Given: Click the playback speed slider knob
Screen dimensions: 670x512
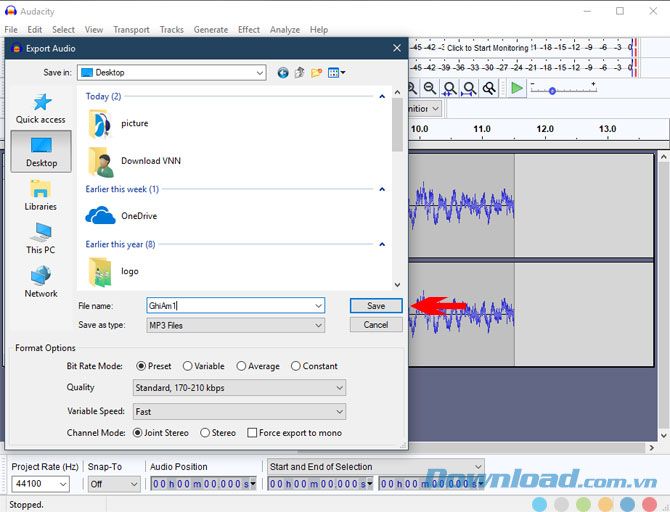Looking at the screenshot, I should [552, 91].
